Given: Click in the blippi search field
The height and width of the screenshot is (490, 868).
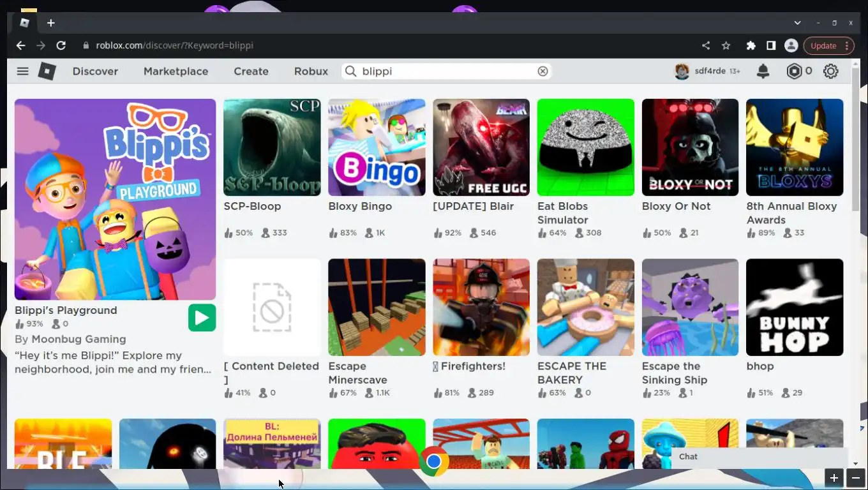Looking at the screenshot, I should click(447, 71).
